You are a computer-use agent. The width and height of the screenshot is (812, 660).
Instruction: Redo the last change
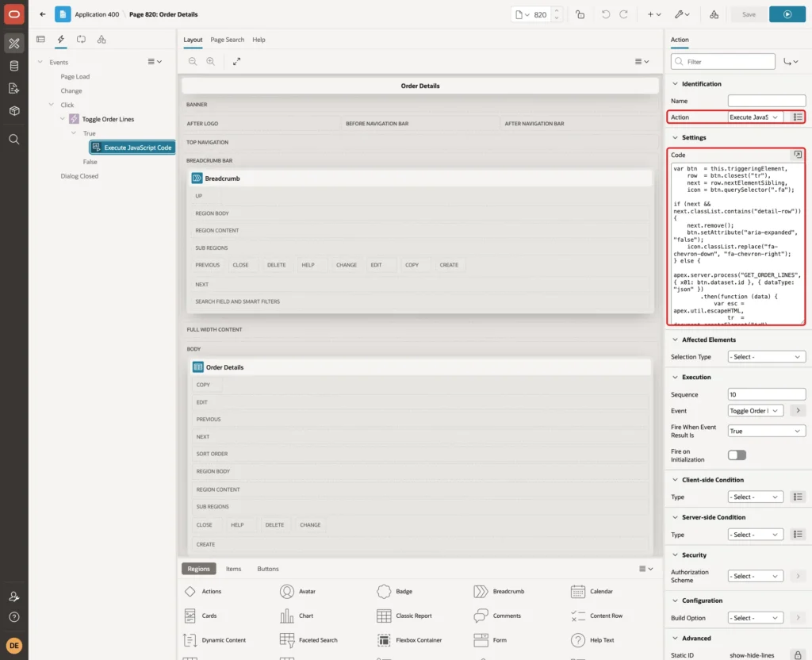click(623, 14)
